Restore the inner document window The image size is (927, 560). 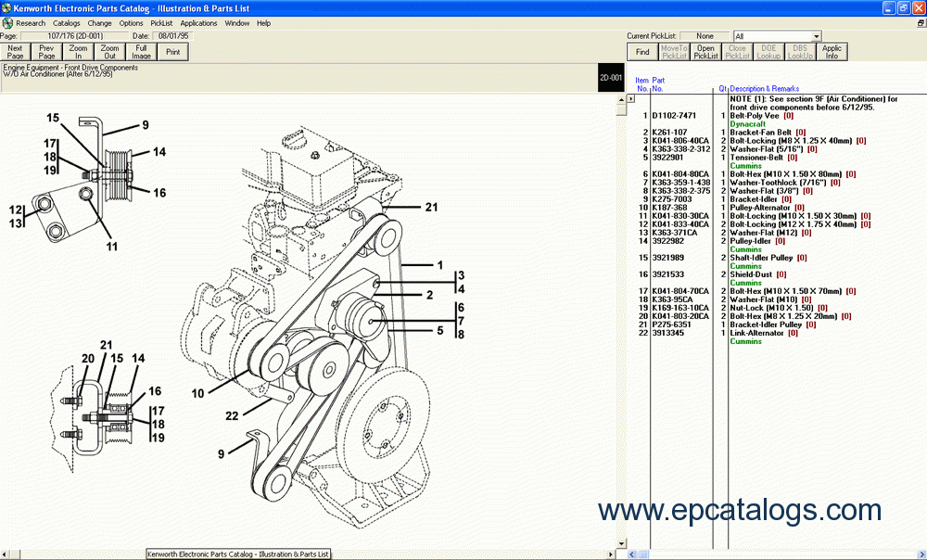920,22
